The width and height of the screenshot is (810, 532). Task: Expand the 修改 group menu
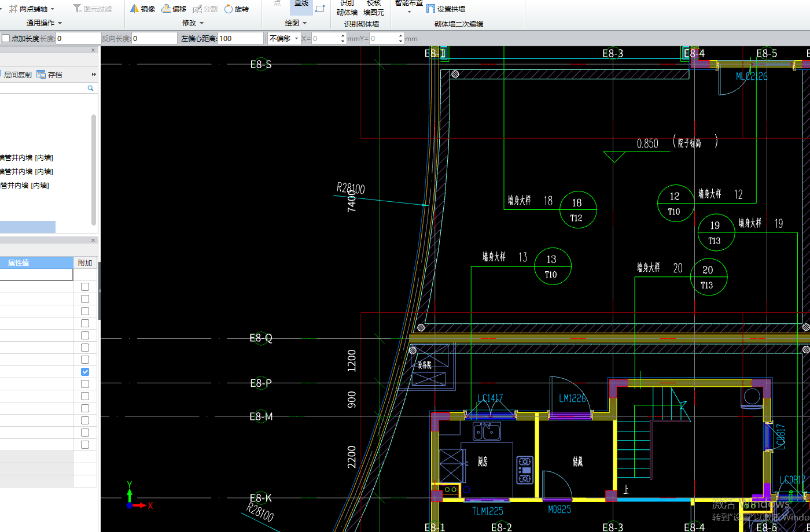coord(193,23)
